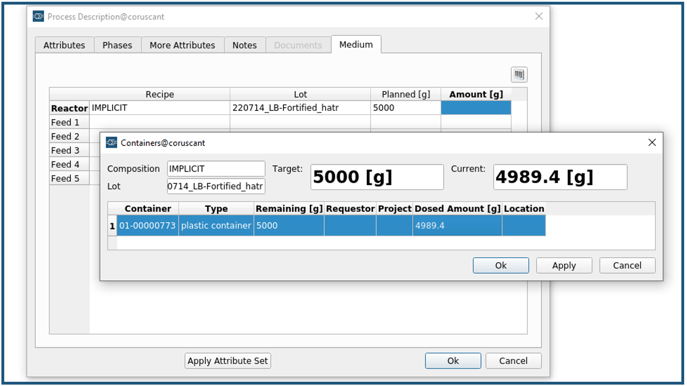
Task: Cancel the Containers dialog
Action: [627, 266]
